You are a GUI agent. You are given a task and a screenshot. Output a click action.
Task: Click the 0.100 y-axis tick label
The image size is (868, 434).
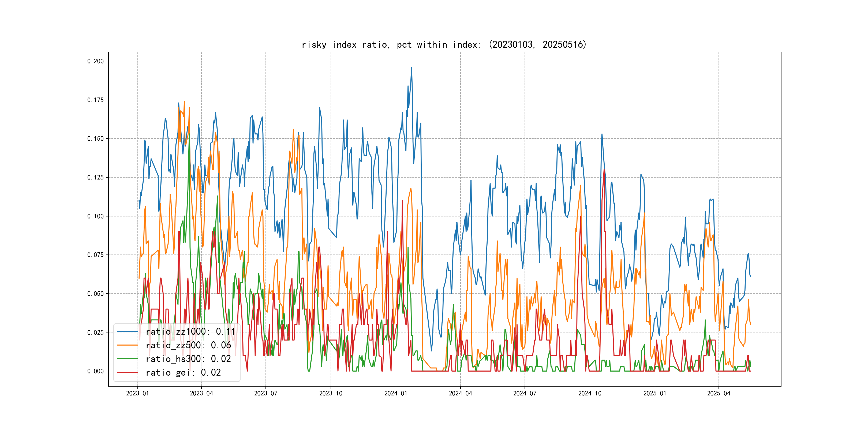[x=95, y=216]
